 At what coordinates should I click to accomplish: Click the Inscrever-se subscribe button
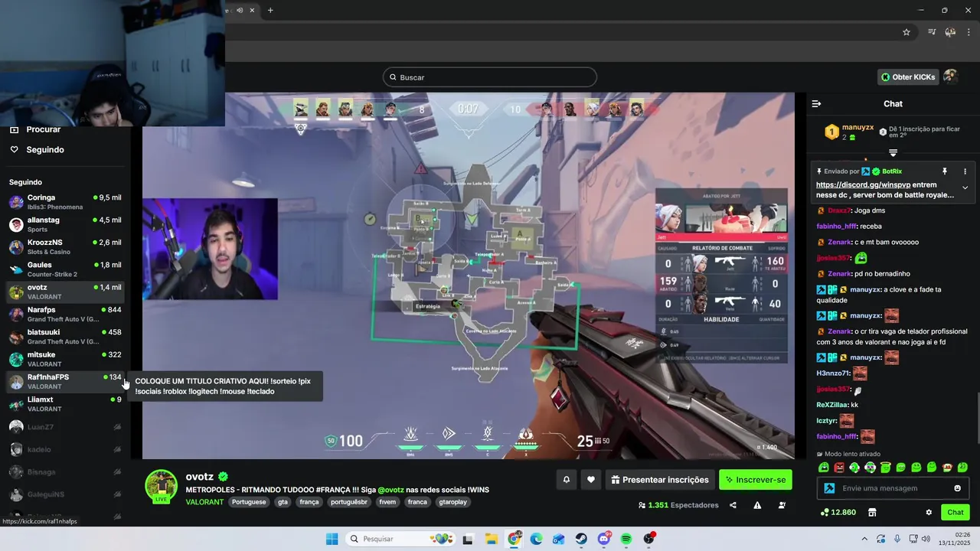(x=756, y=480)
